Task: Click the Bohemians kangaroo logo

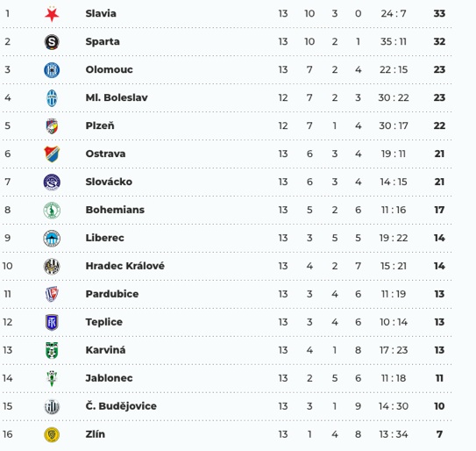Action: (52, 210)
